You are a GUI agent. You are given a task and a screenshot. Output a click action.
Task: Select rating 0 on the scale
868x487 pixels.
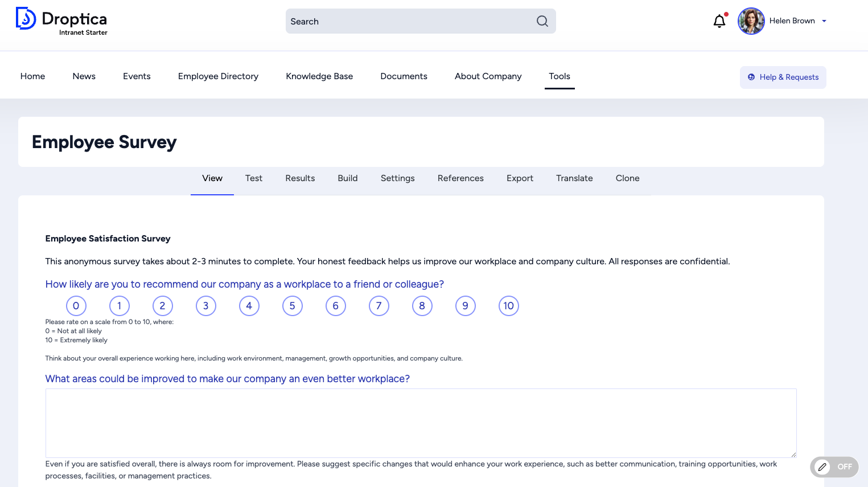coord(76,306)
